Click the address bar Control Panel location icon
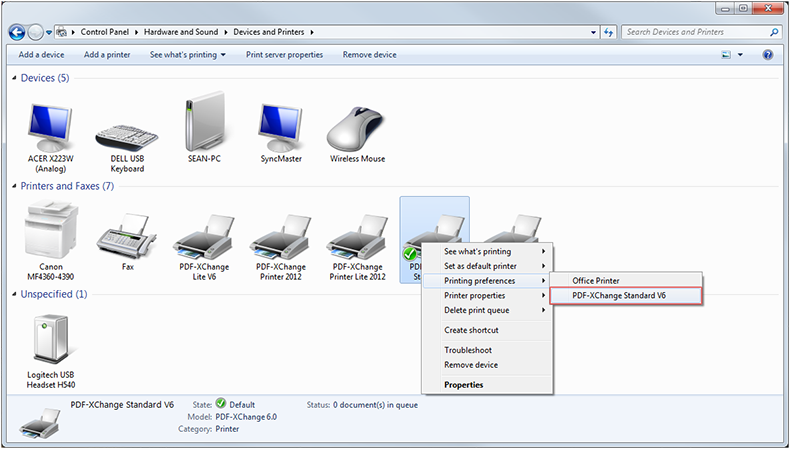 (61, 32)
